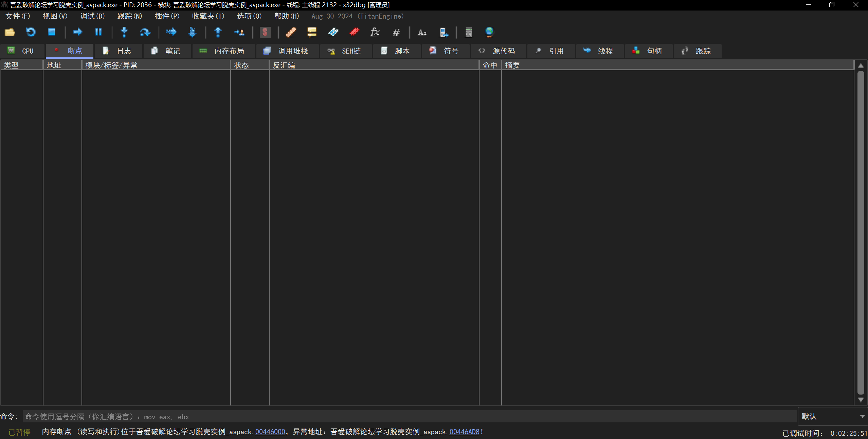Expand 视图 (View) menu options
This screenshot has height=439, width=868.
(54, 16)
